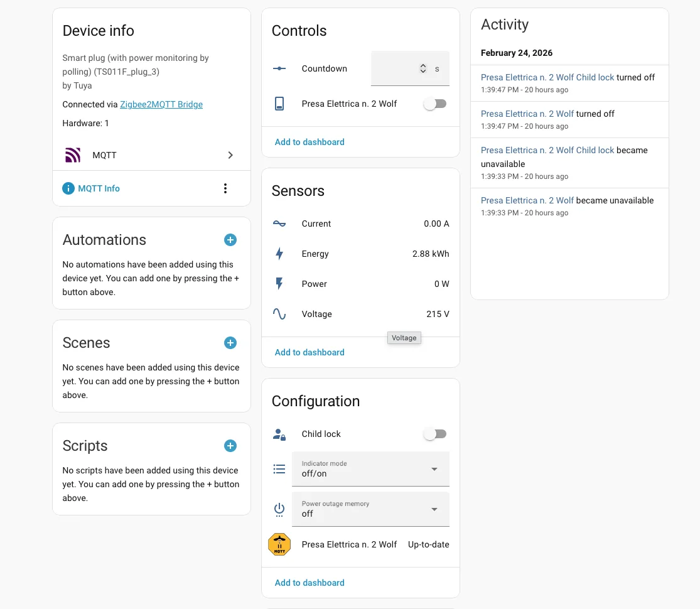Image resolution: width=700 pixels, height=609 pixels.
Task: Click Add to dashboard under Sensors
Action: (x=309, y=352)
